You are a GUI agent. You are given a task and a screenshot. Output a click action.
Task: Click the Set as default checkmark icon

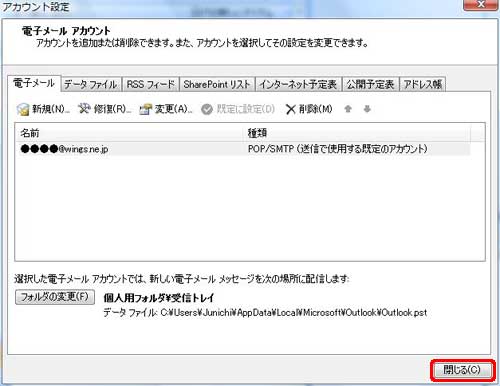[207, 109]
